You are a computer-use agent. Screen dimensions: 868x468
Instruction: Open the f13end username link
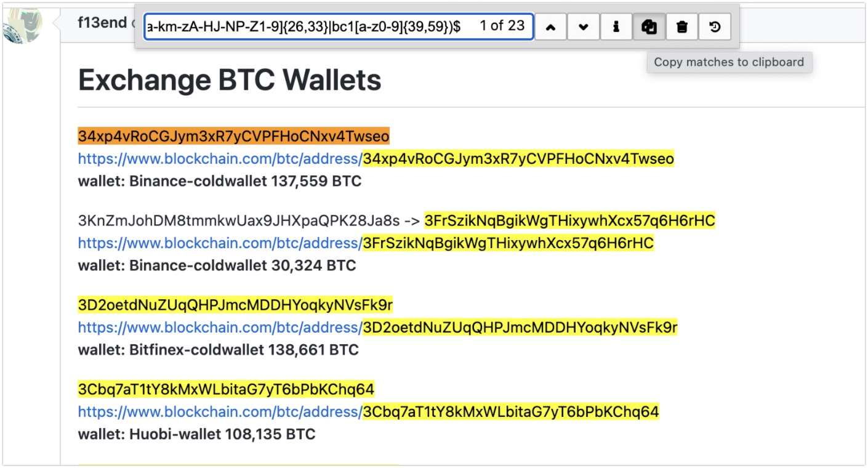(102, 23)
